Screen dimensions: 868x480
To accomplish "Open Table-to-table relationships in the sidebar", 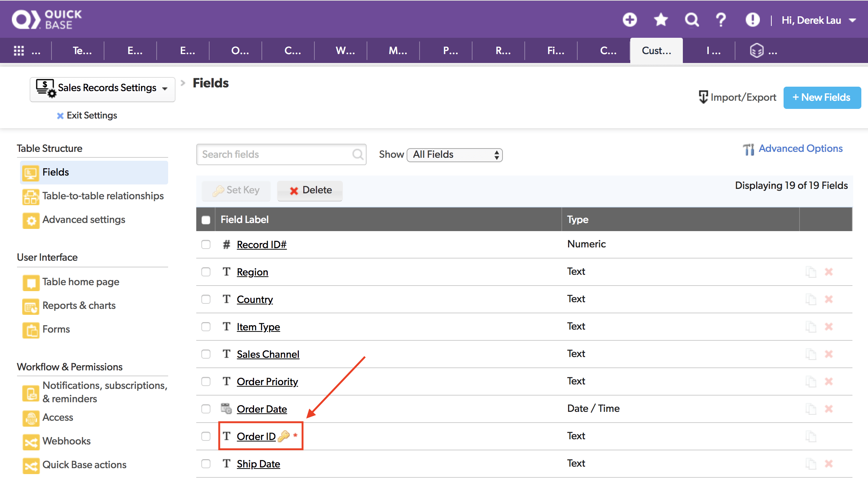I will (x=103, y=196).
